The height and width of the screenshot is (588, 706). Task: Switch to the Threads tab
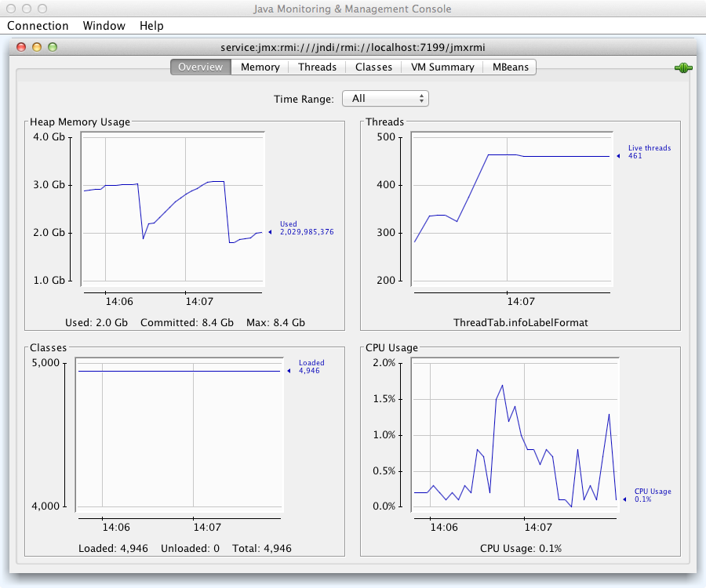pos(317,67)
